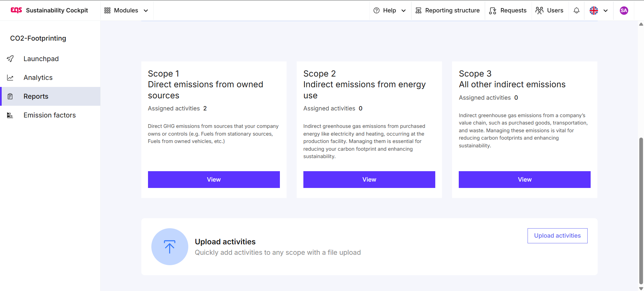Click the Launchpad rocket icon
Image resolution: width=644 pixels, height=291 pixels.
click(10, 59)
